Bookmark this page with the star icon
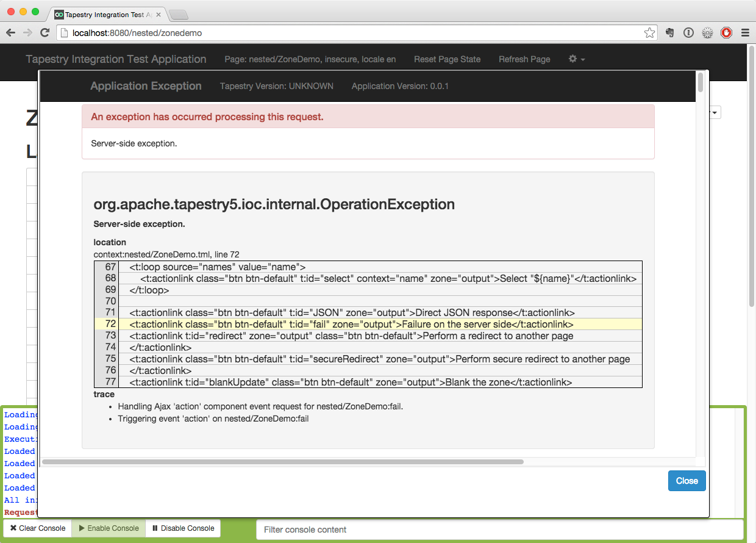Image resolution: width=756 pixels, height=543 pixels. click(649, 33)
